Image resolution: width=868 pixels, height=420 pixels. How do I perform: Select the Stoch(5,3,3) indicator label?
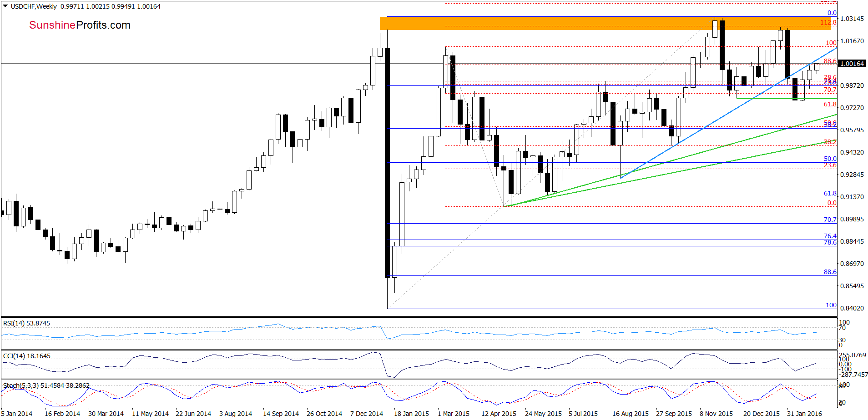46,385
